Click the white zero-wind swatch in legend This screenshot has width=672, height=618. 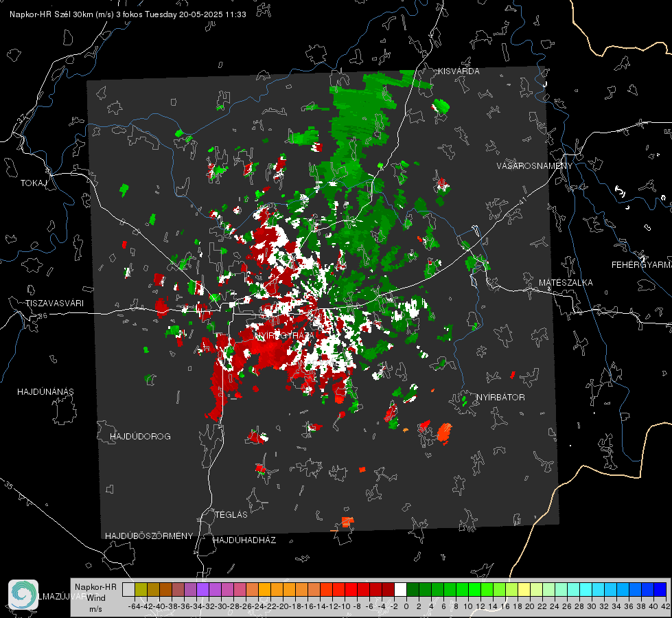click(400, 589)
